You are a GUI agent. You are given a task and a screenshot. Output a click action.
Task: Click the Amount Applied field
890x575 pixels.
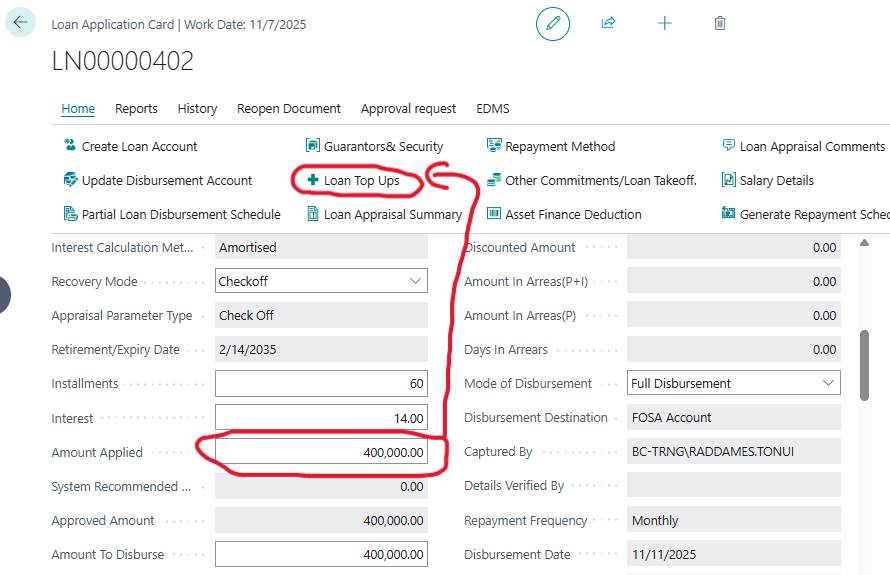321,453
